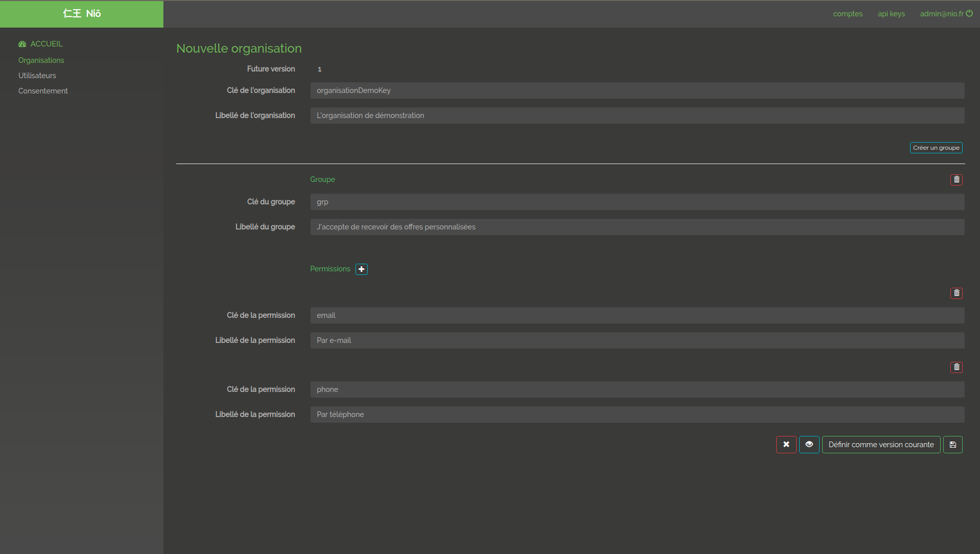Open Consentement in the sidebar

pyautogui.click(x=43, y=91)
